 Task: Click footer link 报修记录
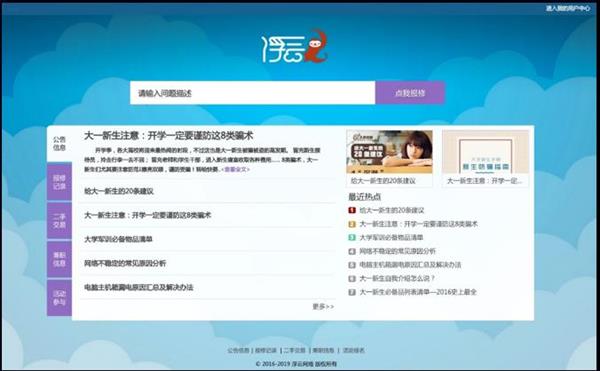click(266, 350)
